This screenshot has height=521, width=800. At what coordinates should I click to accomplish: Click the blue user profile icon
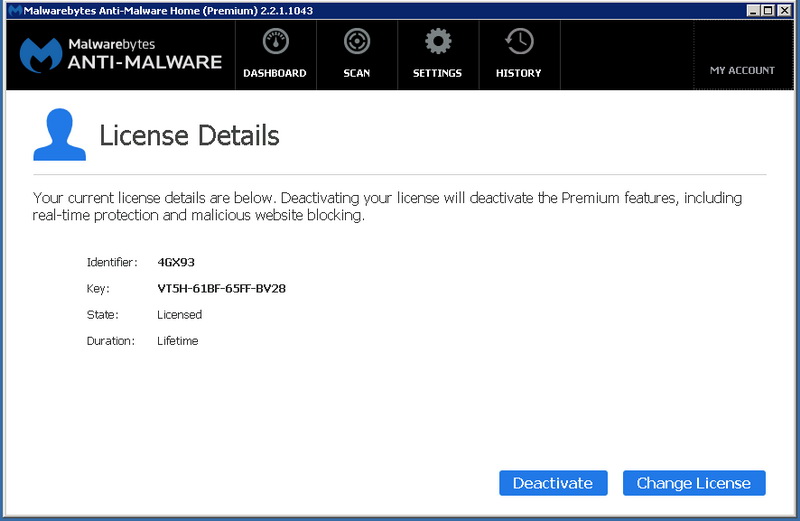point(59,134)
